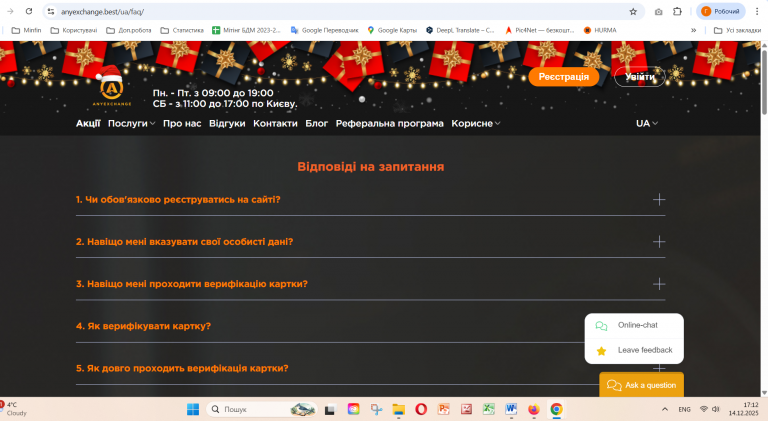Open the Pic4Net bookmark
This screenshot has height=421, width=768.
539,30
